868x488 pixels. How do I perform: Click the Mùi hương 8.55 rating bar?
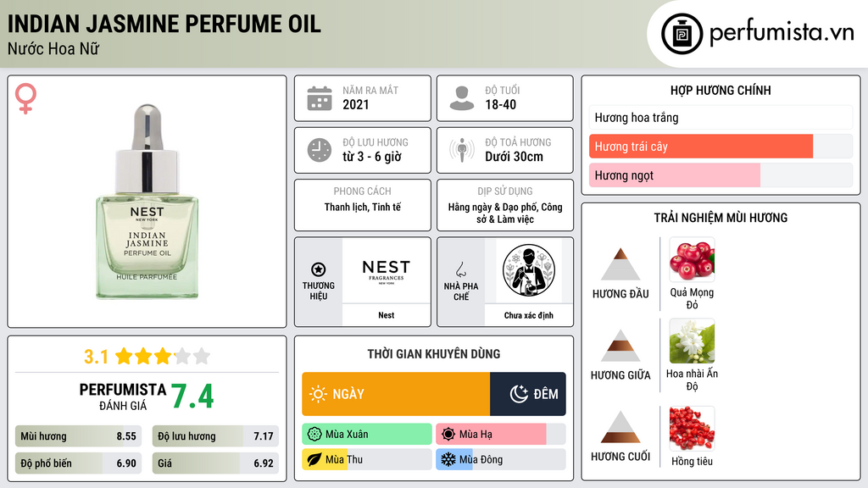79,436
